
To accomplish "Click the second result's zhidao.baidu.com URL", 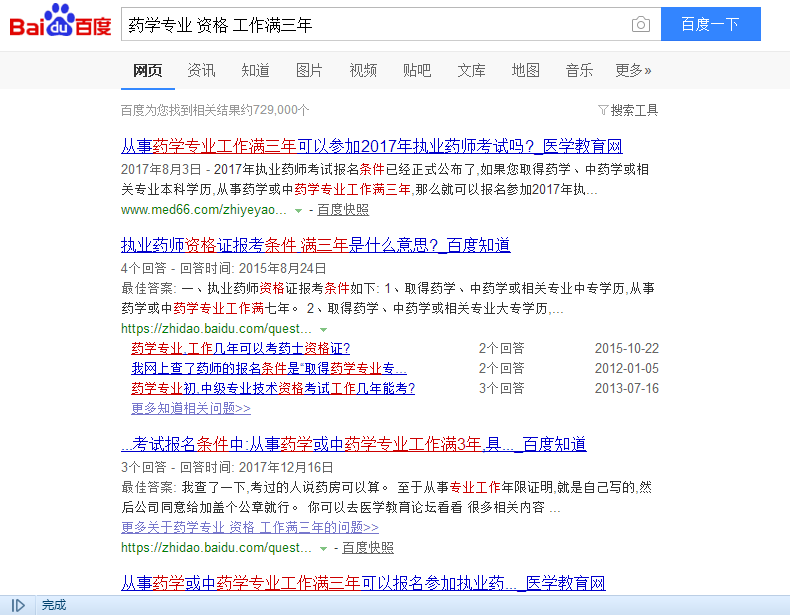I will tap(216, 328).
